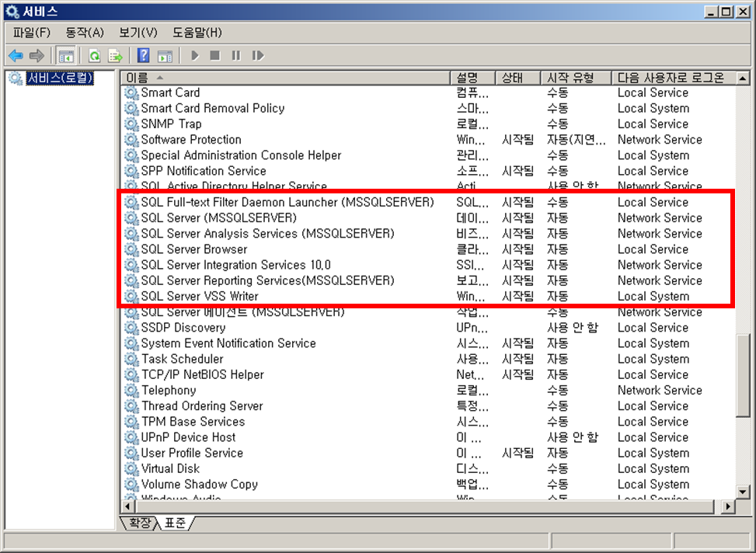Viewport: 756px width, 553px height.
Task: Switch to the 표준 tab
Action: pos(175,523)
